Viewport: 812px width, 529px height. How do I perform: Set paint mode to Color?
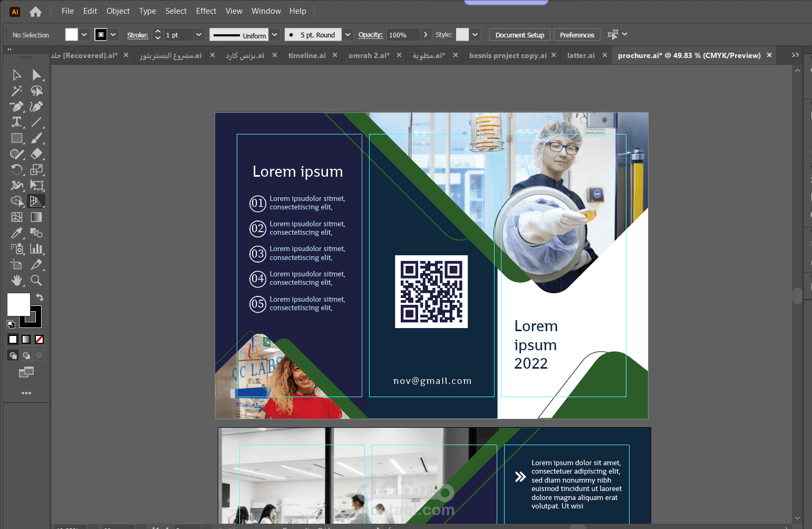click(13, 339)
